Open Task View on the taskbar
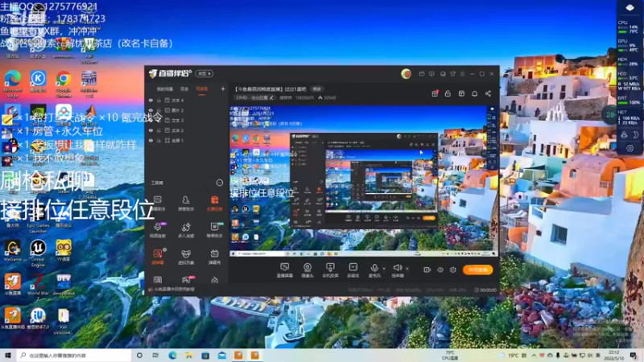 (x=155, y=355)
